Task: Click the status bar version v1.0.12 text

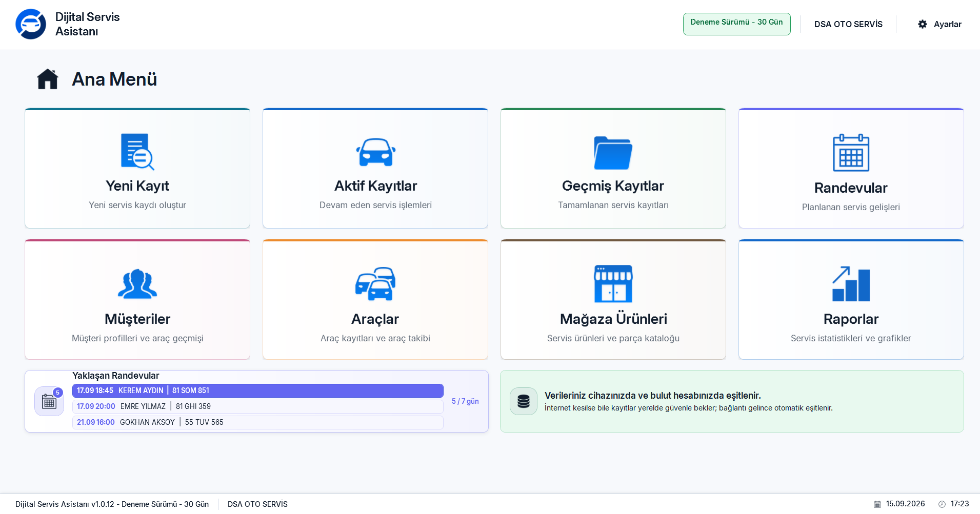Action: pos(112,504)
